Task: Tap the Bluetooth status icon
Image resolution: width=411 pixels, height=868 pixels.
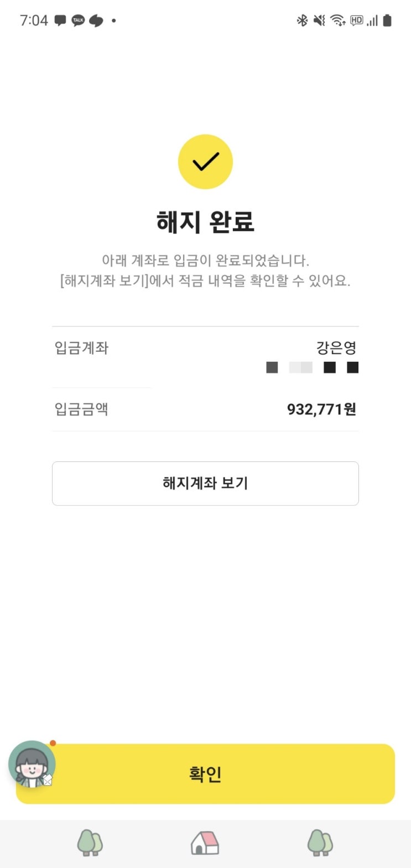Action: coord(302,20)
